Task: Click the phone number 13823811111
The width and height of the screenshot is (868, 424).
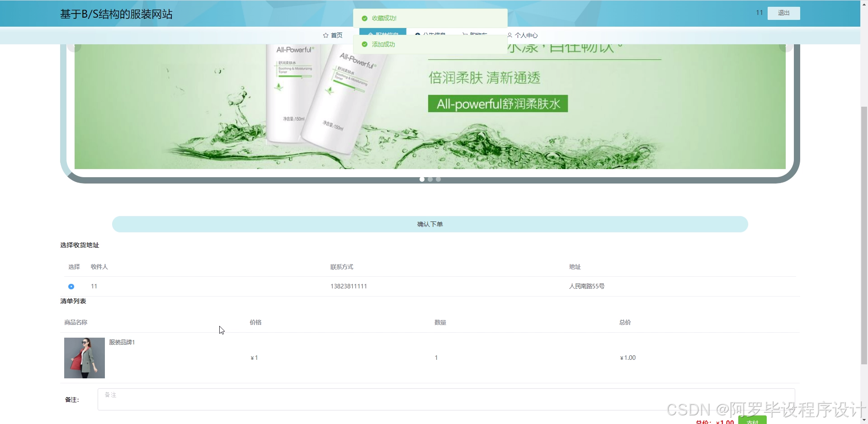Action: click(x=349, y=286)
